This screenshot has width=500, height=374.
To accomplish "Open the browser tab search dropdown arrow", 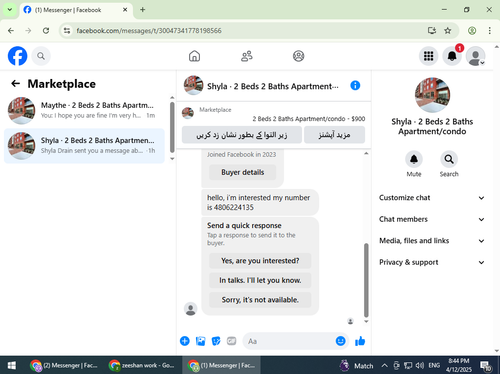I will [x=10, y=10].
